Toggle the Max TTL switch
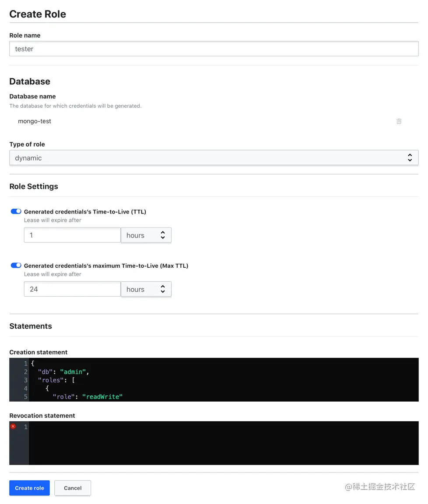The width and height of the screenshot is (428, 504). pos(16,265)
